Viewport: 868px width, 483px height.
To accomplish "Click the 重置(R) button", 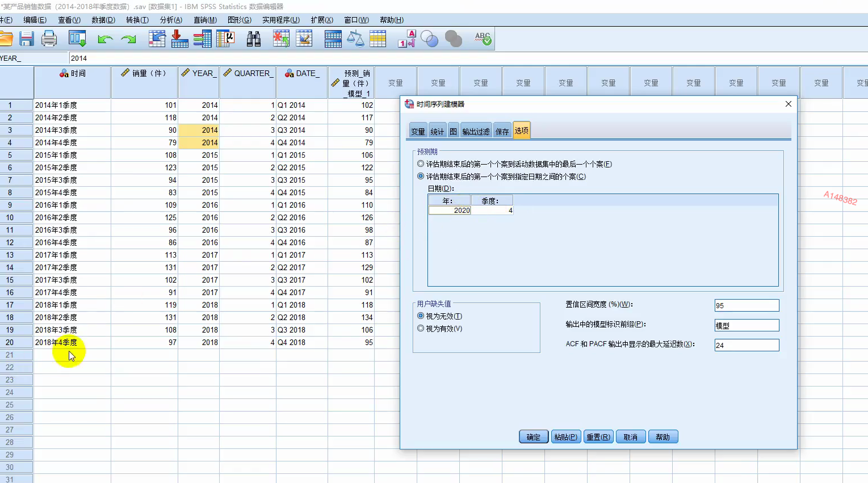I will (x=598, y=437).
